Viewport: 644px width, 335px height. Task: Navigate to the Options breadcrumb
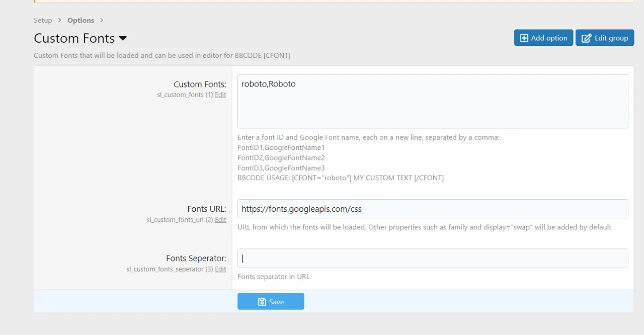tap(80, 20)
